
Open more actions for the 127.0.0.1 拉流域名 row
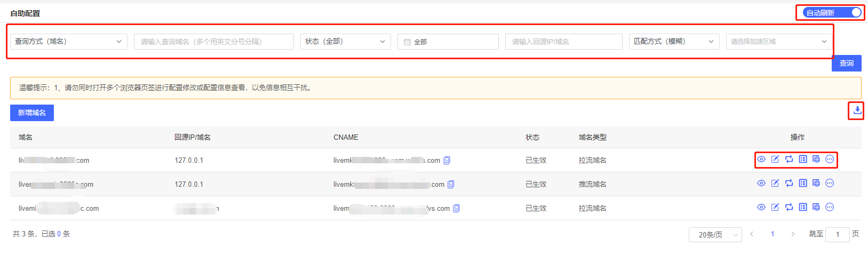click(x=830, y=159)
